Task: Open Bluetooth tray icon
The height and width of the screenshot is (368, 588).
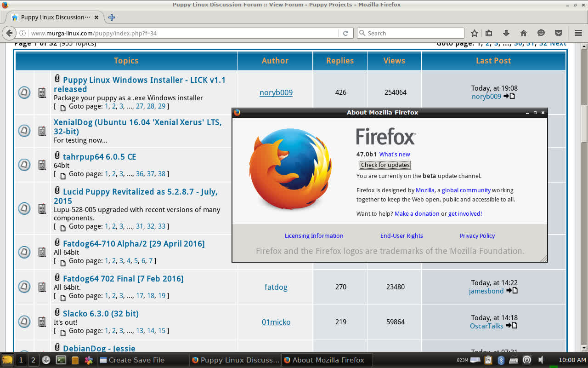Action: pos(502,360)
